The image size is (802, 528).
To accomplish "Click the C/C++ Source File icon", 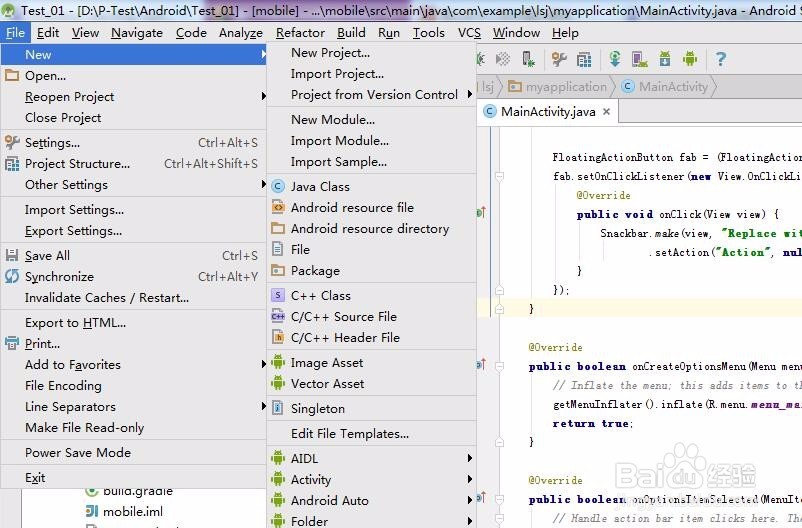I will [x=278, y=316].
